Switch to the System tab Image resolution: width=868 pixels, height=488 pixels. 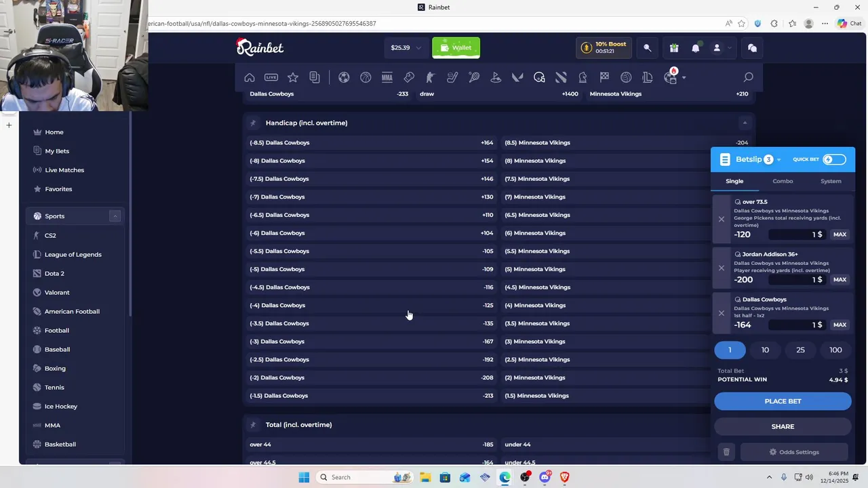(x=831, y=181)
